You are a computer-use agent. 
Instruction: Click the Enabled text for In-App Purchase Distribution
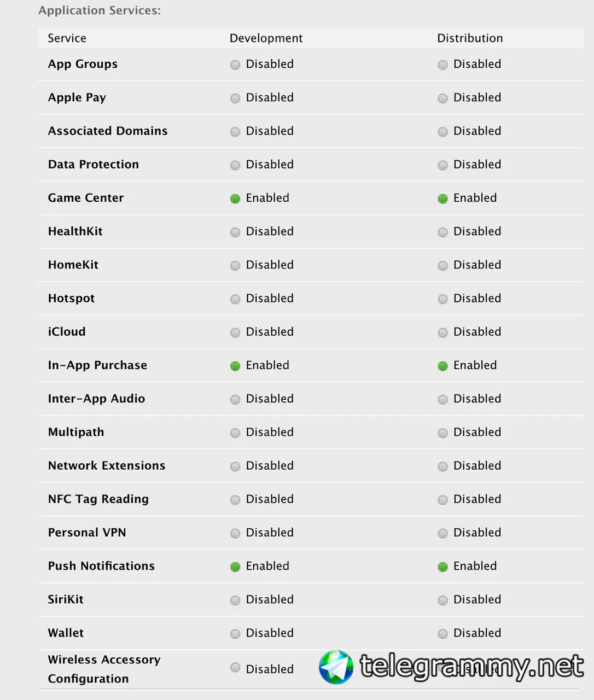click(x=475, y=365)
